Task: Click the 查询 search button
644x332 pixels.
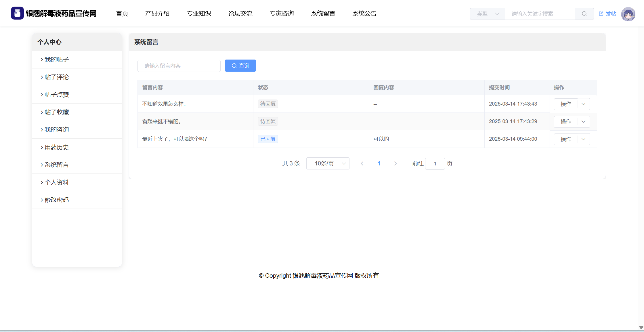Action: 240,66
